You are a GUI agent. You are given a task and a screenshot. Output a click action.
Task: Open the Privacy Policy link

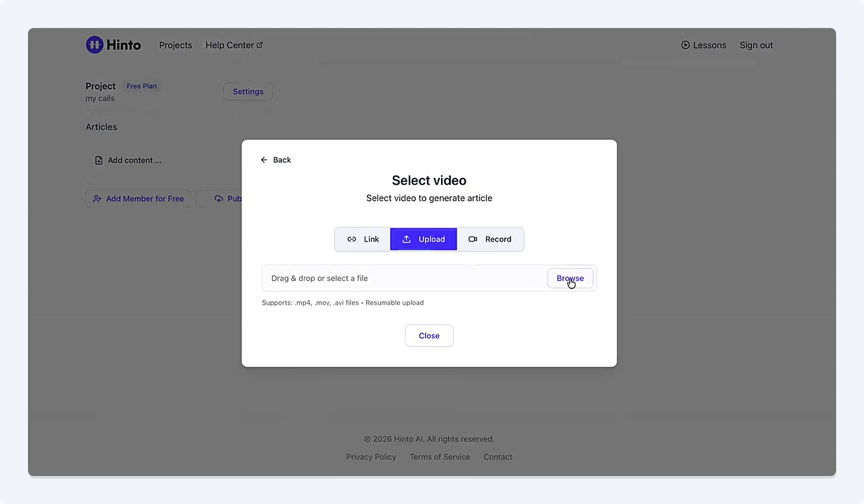coord(371,457)
